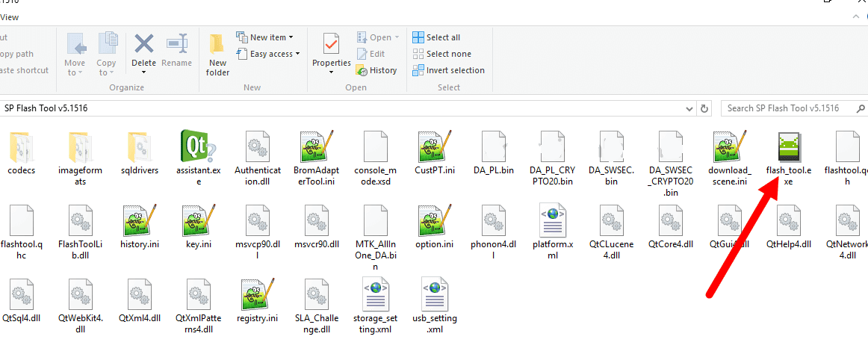Select history.ini file

click(140, 227)
